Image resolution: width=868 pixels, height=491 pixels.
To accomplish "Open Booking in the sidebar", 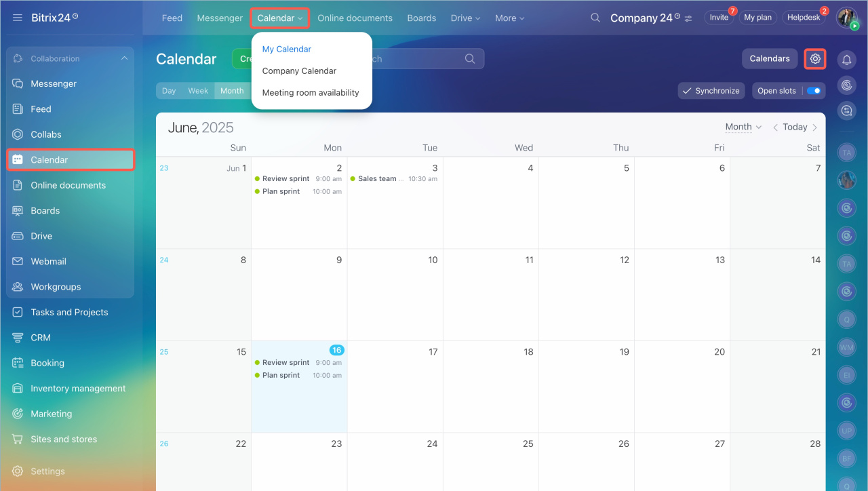I will pyautogui.click(x=47, y=363).
